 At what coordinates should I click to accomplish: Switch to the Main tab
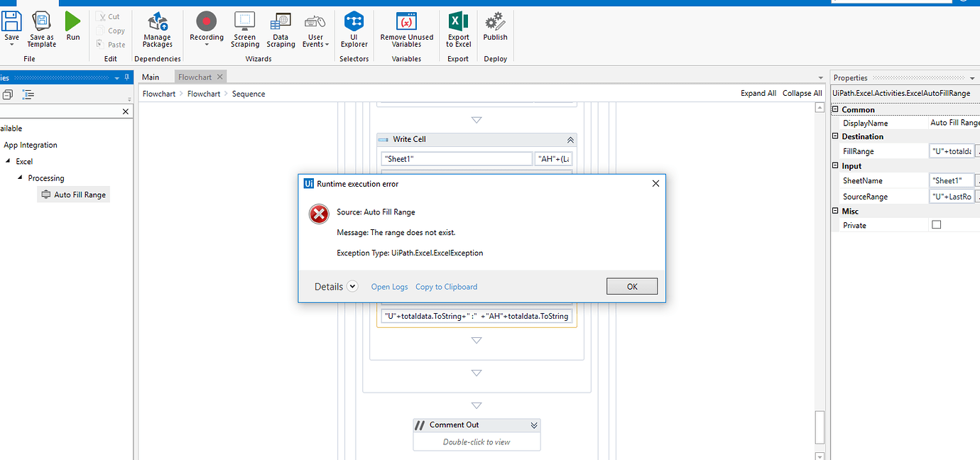151,77
